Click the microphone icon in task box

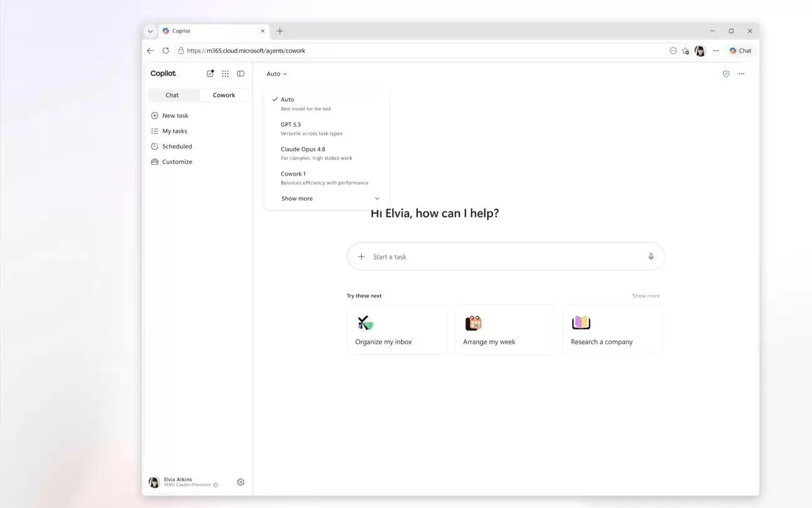tap(651, 257)
